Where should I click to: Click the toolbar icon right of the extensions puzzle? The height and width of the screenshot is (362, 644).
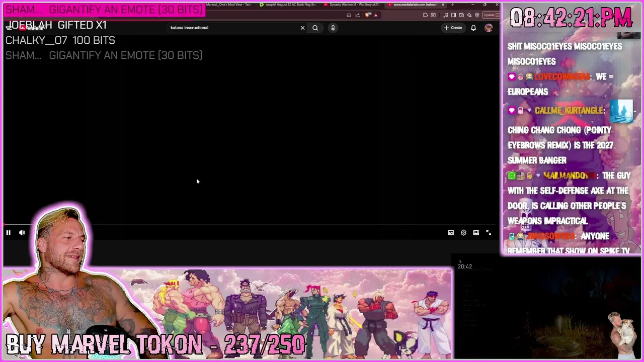click(433, 15)
